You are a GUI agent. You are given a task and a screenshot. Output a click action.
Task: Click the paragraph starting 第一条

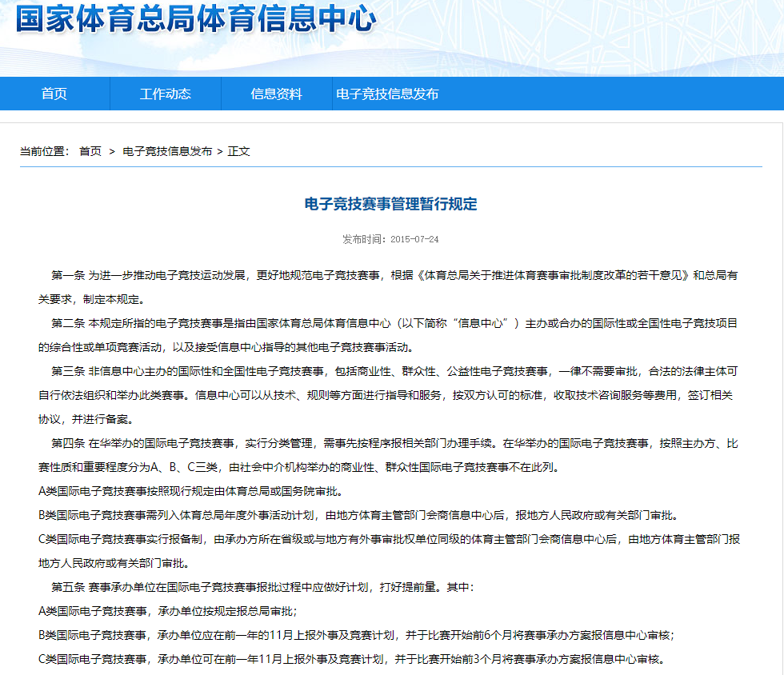pyautogui.click(x=388, y=287)
